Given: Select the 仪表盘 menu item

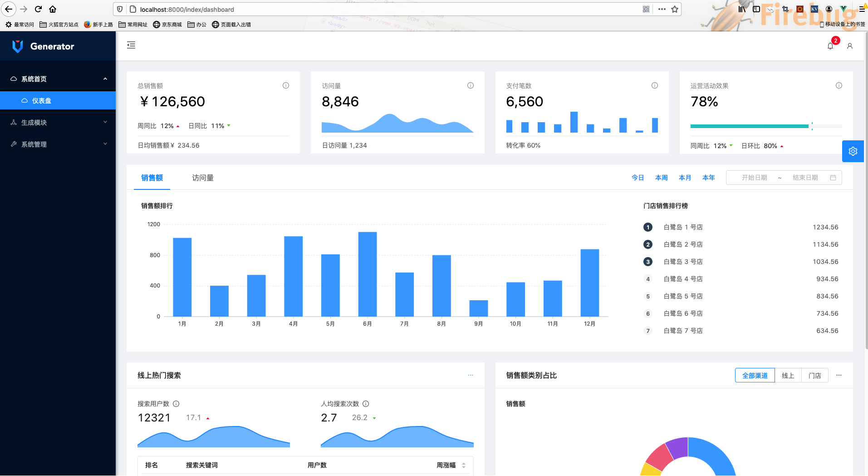Looking at the screenshot, I should point(58,100).
